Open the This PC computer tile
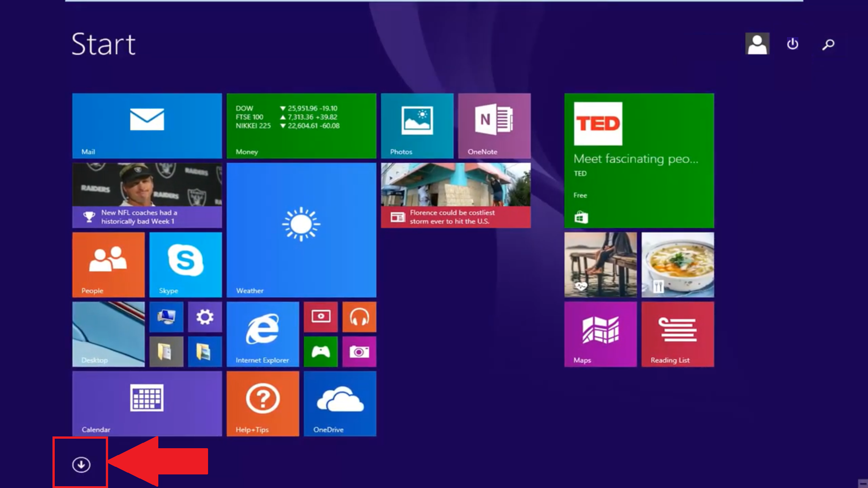 [166, 317]
